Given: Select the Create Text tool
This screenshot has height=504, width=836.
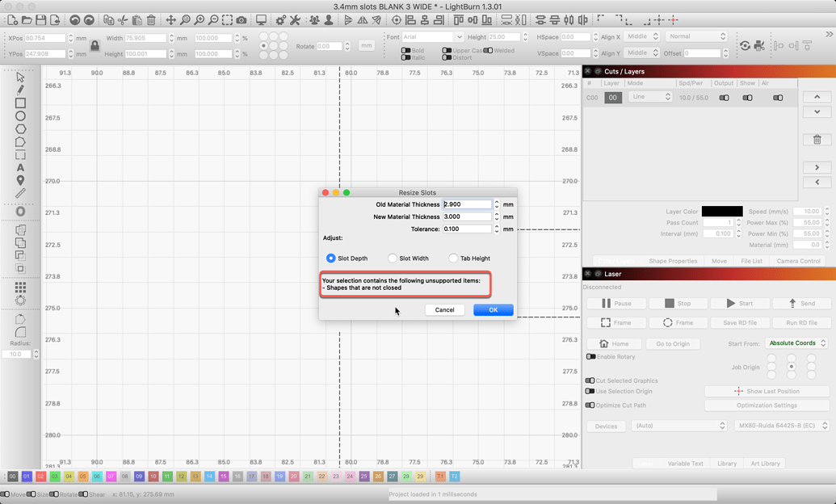Looking at the screenshot, I should point(20,166).
